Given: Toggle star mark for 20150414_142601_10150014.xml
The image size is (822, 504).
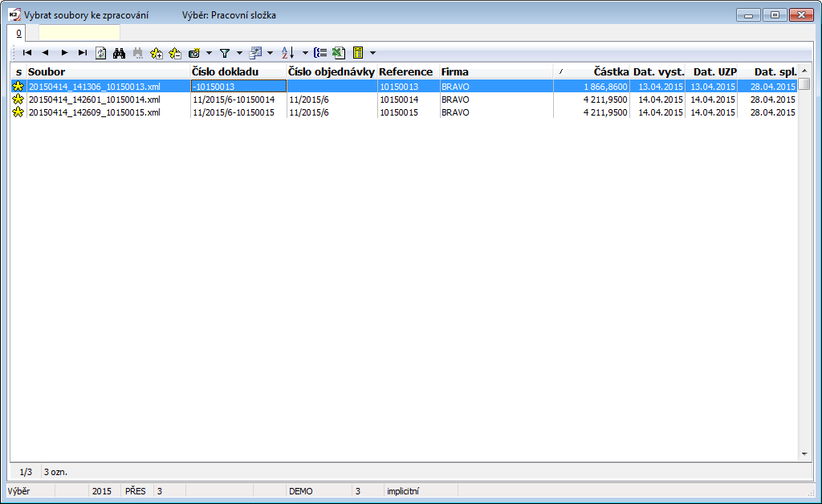Looking at the screenshot, I should tap(18, 99).
